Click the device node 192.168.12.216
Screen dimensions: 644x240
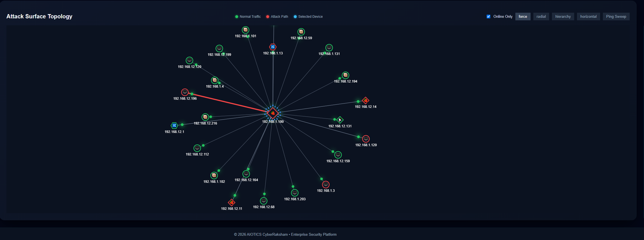click(x=205, y=117)
